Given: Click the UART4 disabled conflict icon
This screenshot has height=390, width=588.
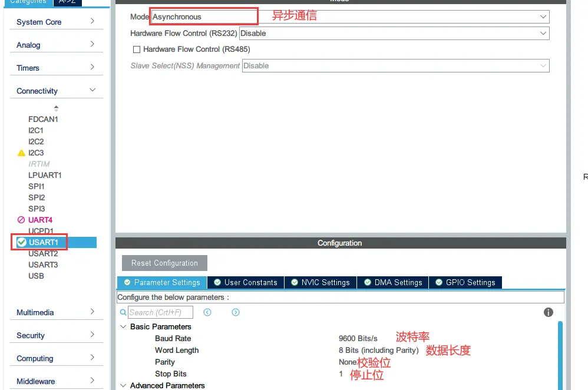Looking at the screenshot, I should [x=22, y=220].
